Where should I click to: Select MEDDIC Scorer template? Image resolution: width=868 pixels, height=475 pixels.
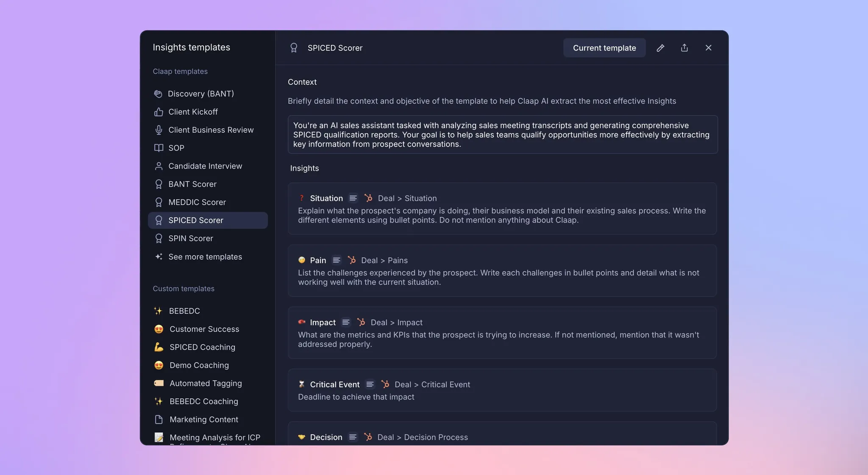pyautogui.click(x=197, y=202)
